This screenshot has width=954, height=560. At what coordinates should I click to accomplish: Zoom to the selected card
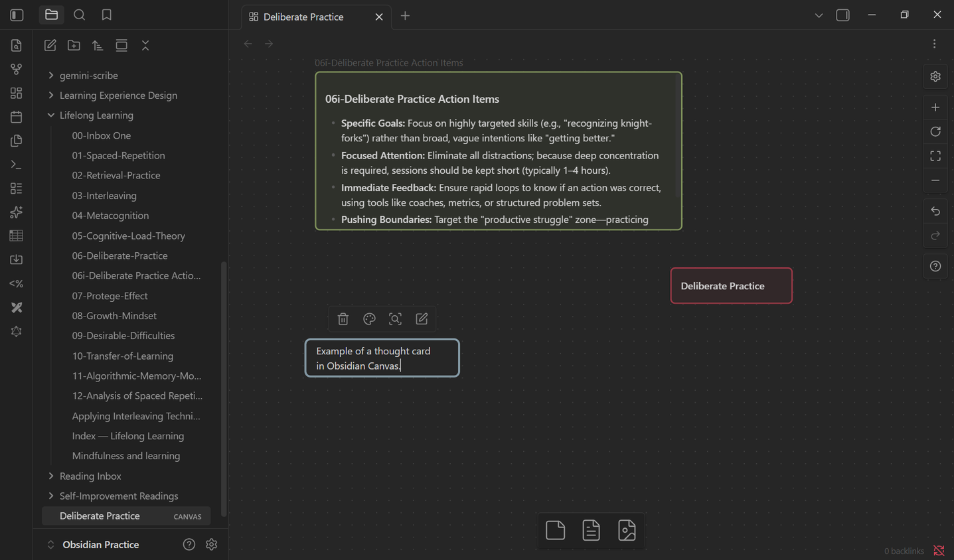point(395,319)
